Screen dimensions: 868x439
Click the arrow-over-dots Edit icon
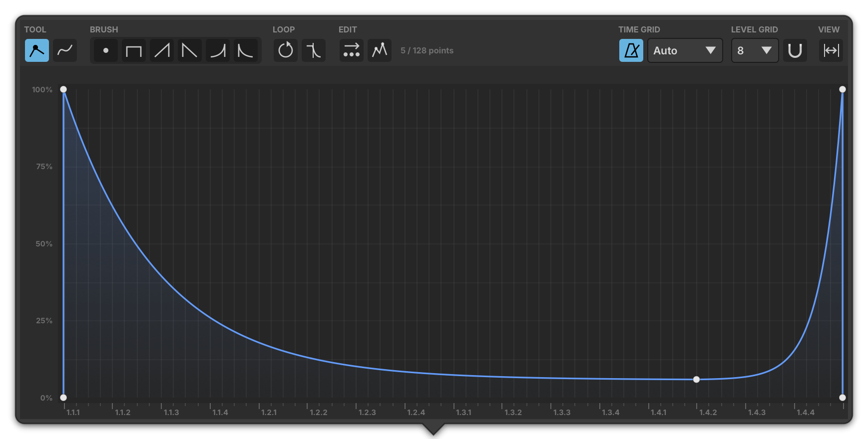pyautogui.click(x=352, y=50)
